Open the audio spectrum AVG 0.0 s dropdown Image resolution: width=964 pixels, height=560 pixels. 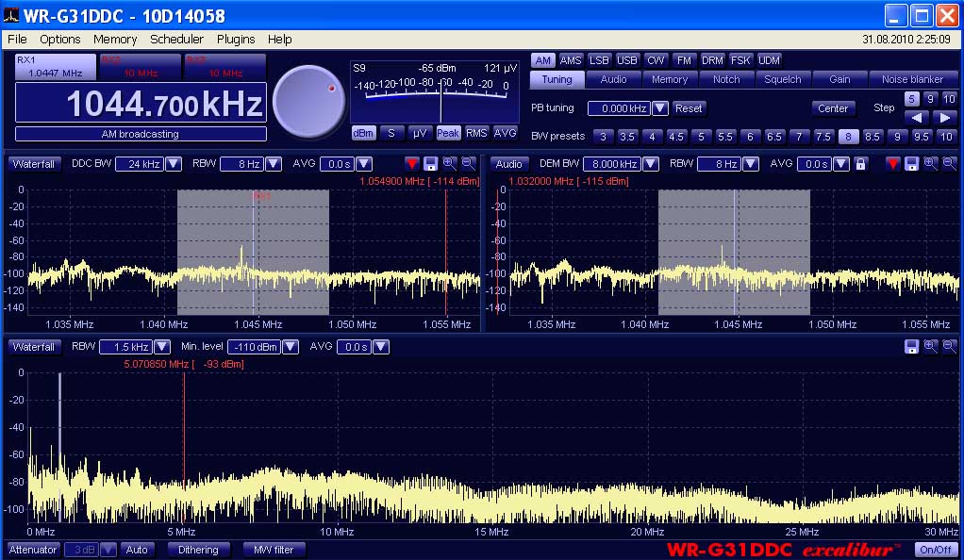point(841,164)
